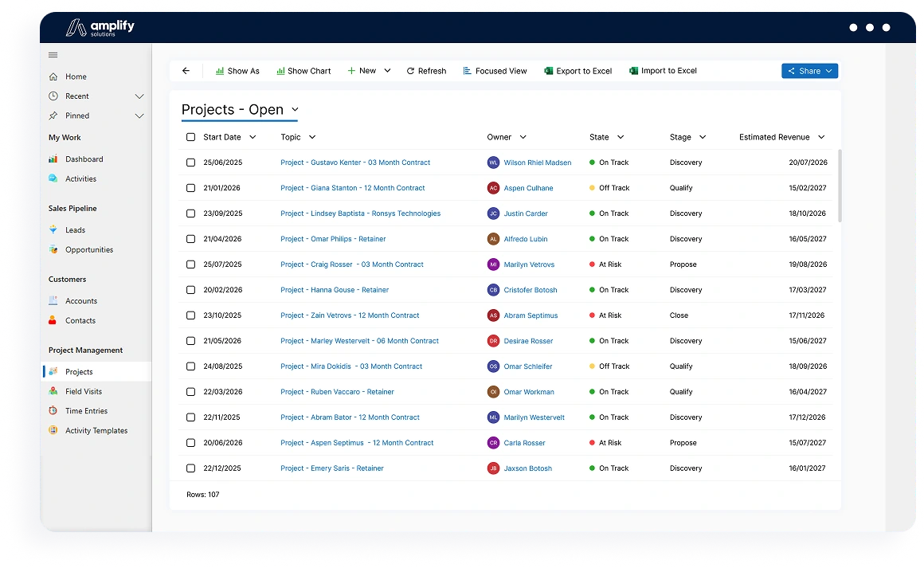Image resolution: width=924 pixels, height=568 pixels.
Task: Click the Export to Excel icon
Action: click(549, 71)
